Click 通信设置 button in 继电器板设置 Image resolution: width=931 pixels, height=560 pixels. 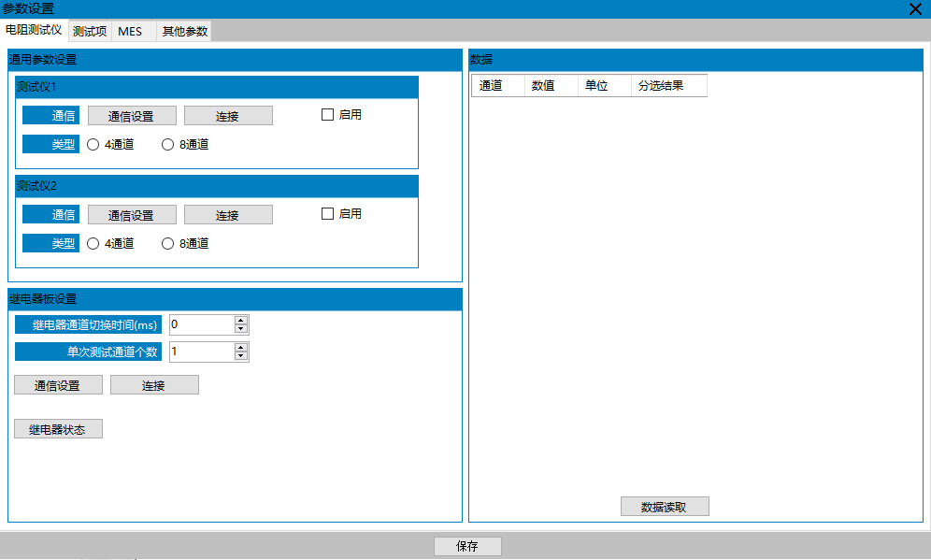point(58,385)
